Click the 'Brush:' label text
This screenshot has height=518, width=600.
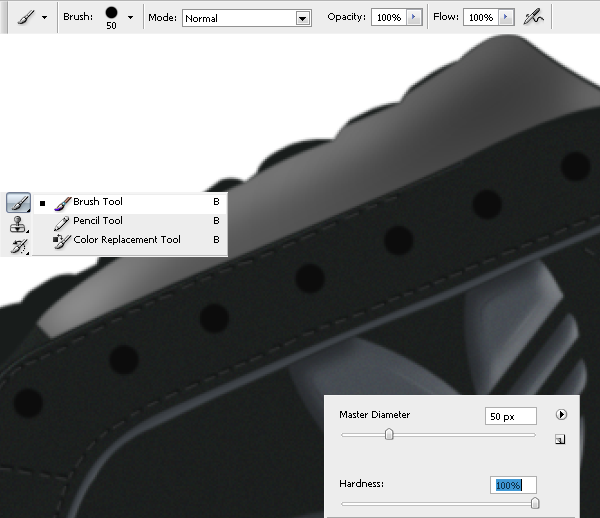click(x=78, y=17)
